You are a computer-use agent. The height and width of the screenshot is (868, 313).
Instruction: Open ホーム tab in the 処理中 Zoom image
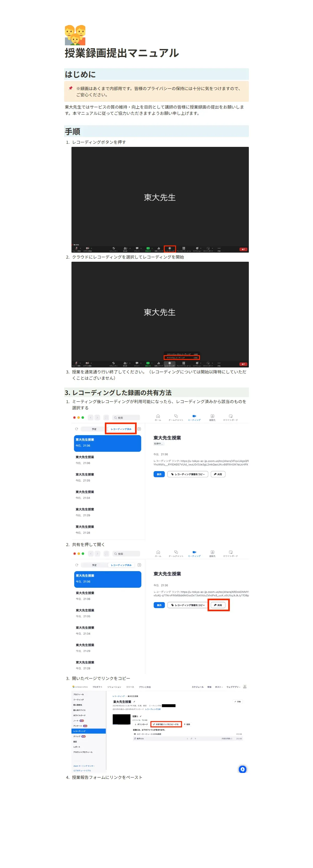tap(158, 417)
